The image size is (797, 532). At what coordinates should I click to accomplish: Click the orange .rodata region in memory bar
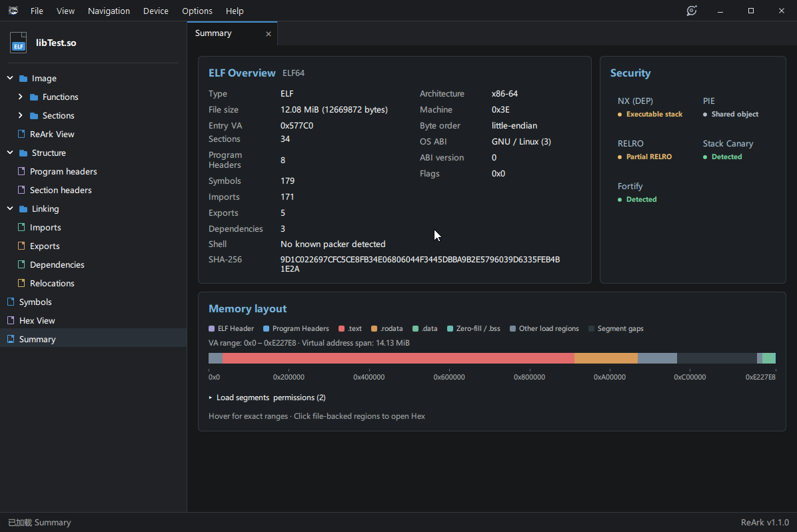tap(606, 358)
